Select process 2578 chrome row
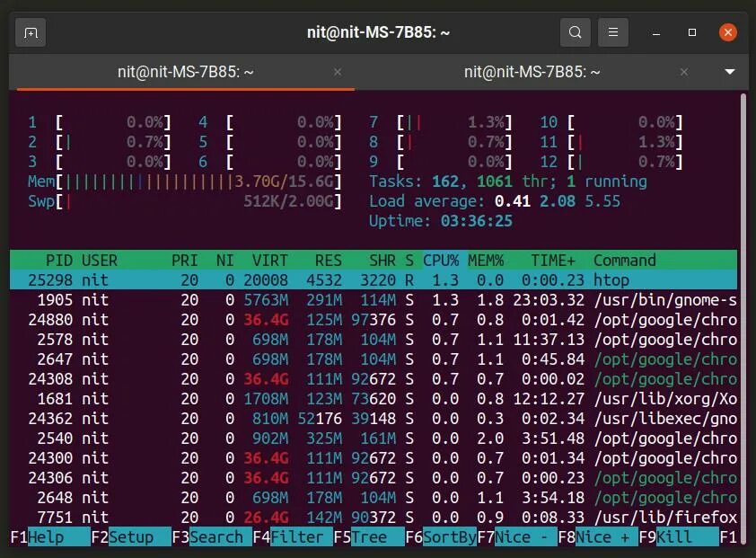Viewport: 756px width, 558px height. click(x=374, y=340)
